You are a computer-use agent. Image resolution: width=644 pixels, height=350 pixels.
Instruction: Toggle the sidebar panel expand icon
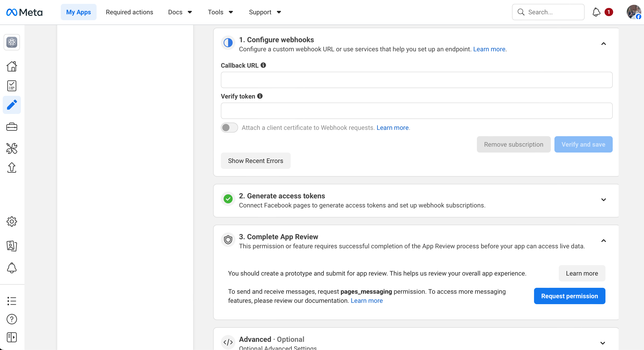point(12,337)
